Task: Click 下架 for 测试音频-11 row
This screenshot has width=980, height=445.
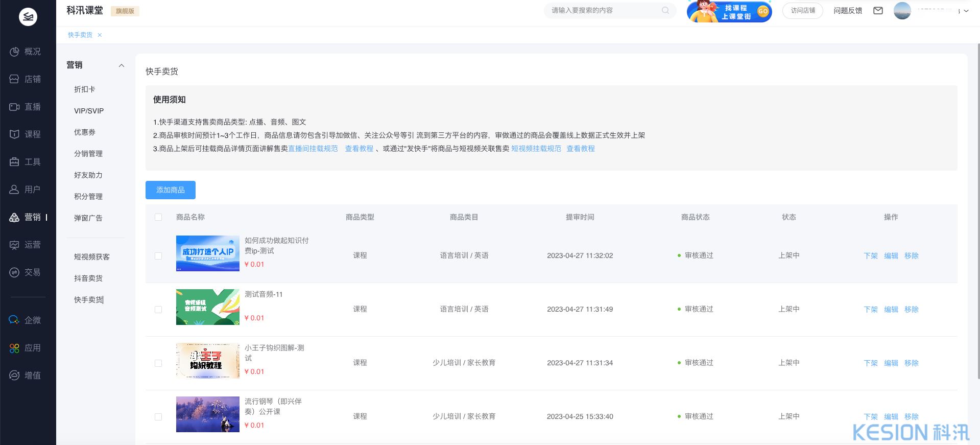Action: click(871, 310)
